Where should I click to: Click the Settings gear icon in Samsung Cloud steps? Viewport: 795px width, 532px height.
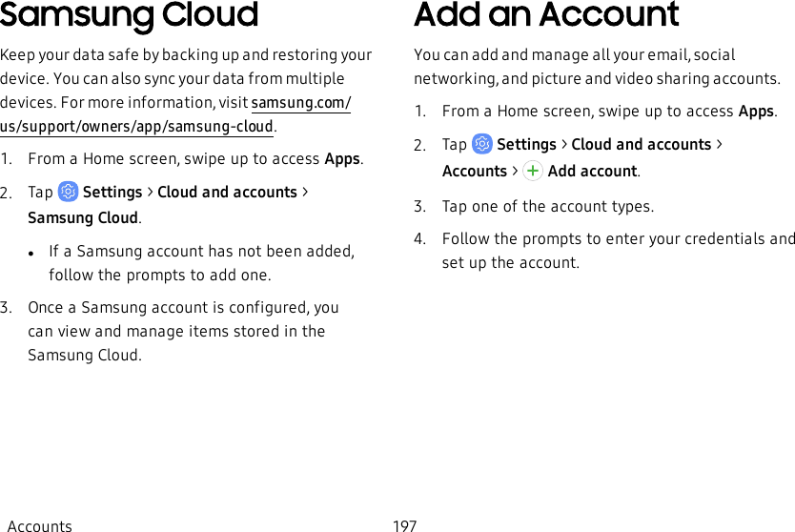68,192
